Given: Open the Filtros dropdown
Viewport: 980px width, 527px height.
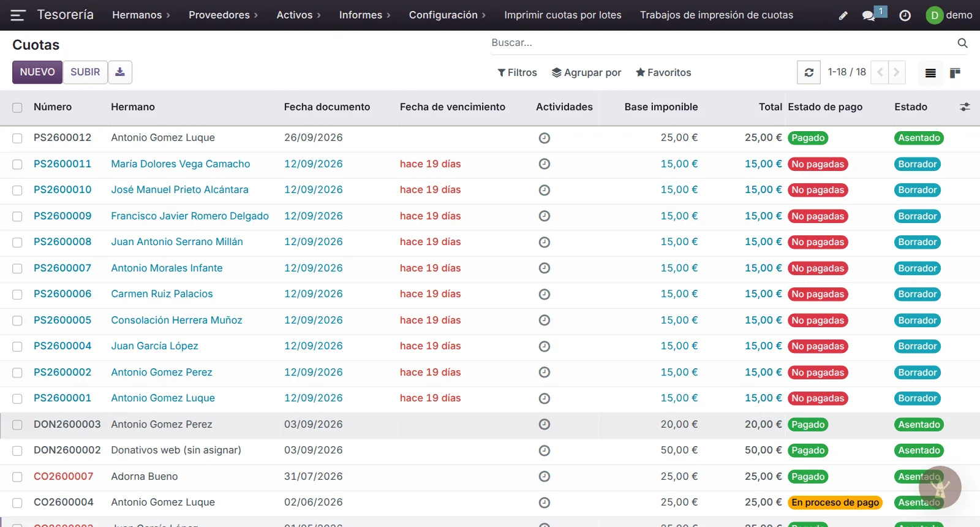Looking at the screenshot, I should (517, 72).
